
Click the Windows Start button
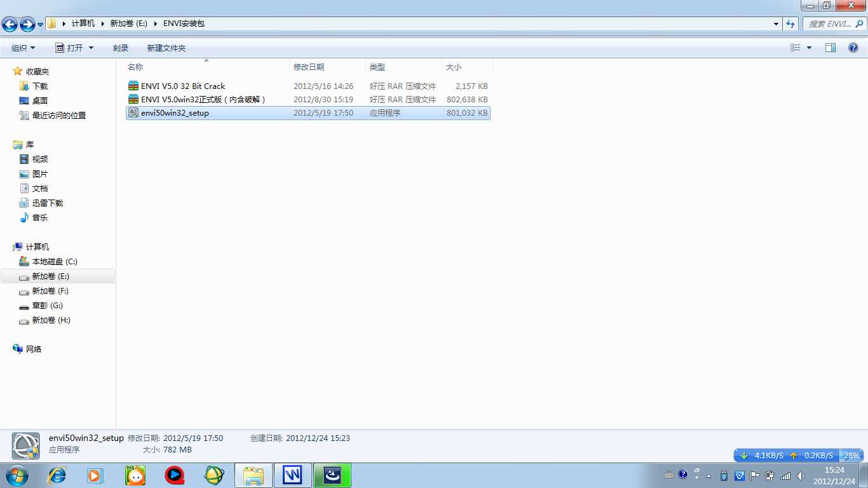16,475
